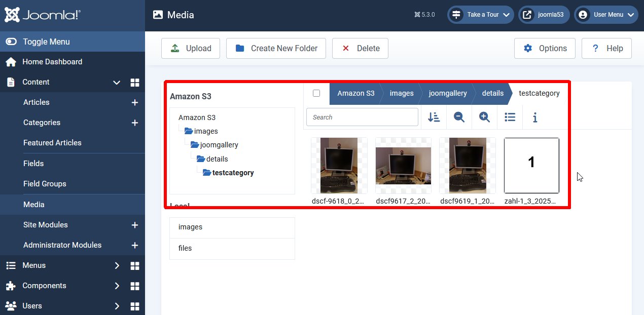Increase thumbnail size with zoom-in icon

[x=485, y=117]
